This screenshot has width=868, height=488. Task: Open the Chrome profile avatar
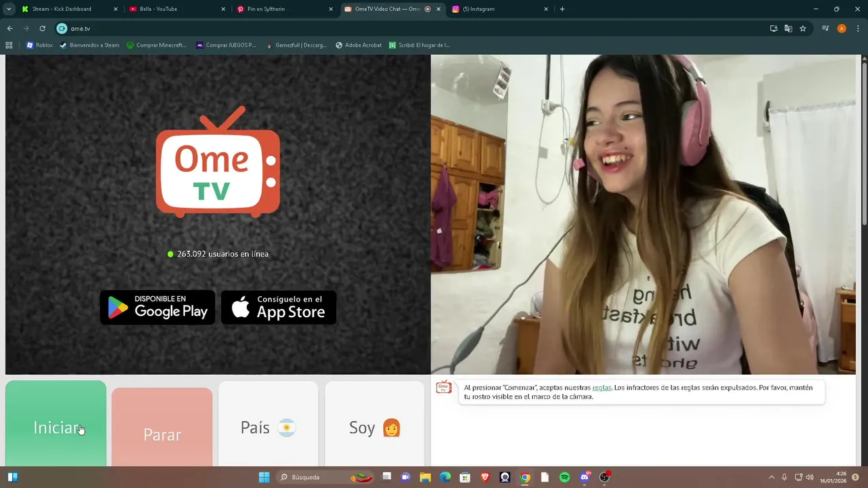pos(842,28)
